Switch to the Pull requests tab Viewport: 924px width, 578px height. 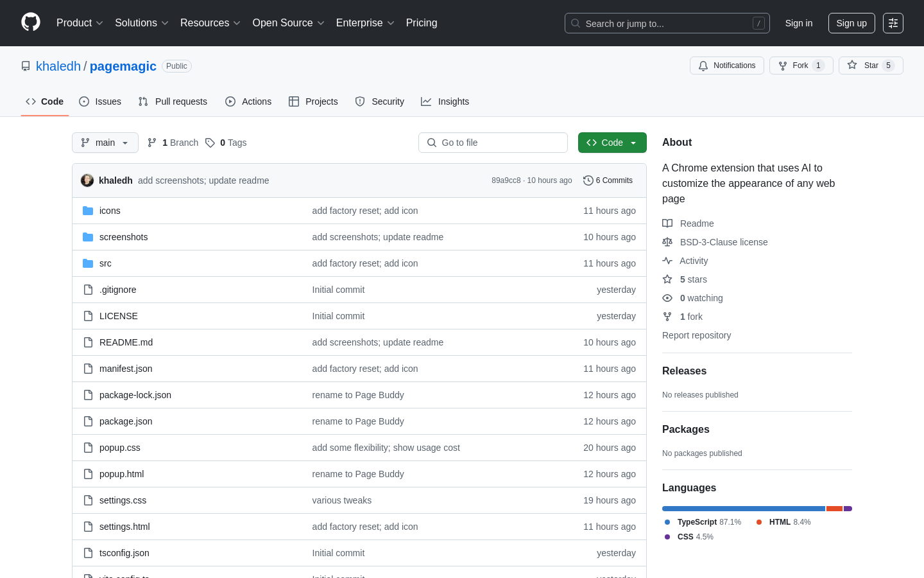173,101
